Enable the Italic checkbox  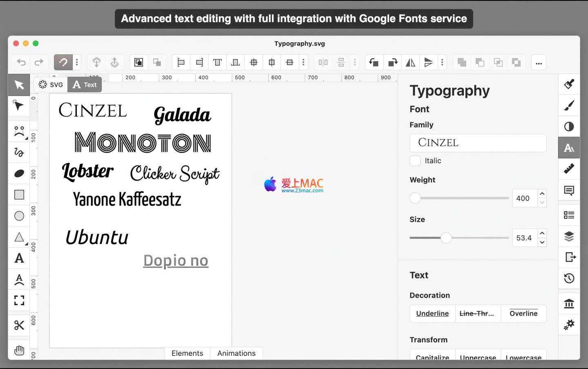click(x=415, y=161)
